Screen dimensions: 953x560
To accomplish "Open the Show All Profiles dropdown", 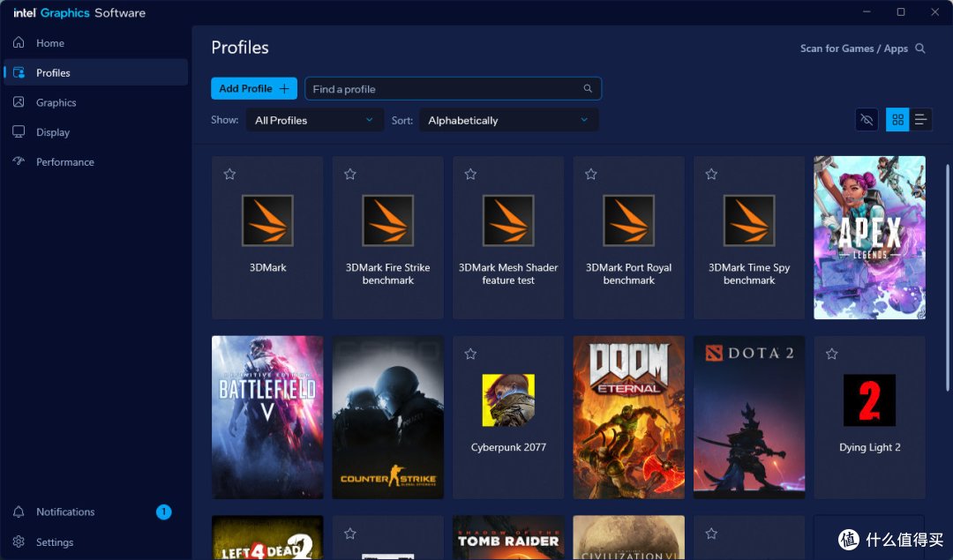I will click(314, 120).
